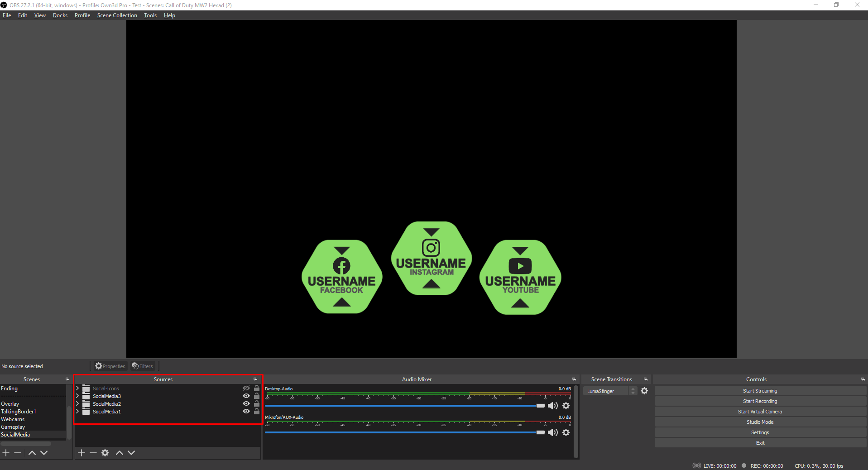Click the Exit button
Viewport: 868px width, 470px height.
tap(760, 443)
